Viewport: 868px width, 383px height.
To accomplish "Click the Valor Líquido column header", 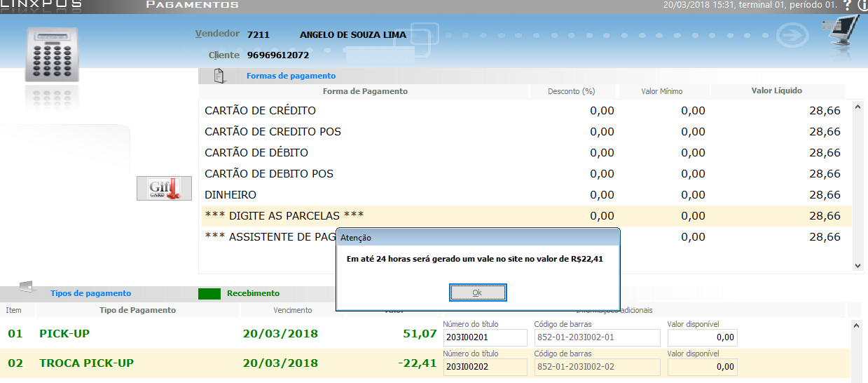I will pos(777,91).
